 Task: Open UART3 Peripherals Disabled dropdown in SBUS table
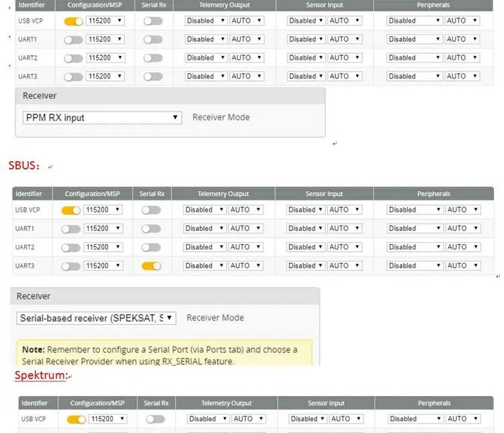tap(415, 266)
